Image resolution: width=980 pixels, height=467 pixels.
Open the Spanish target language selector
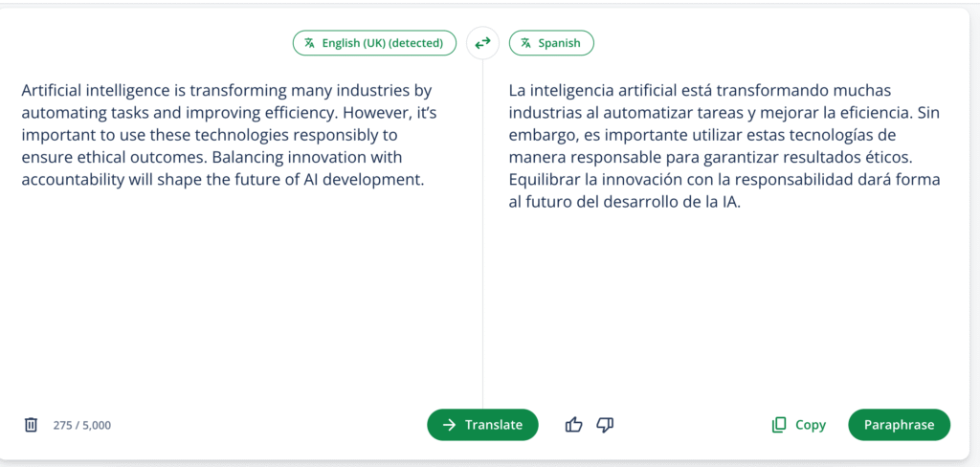[551, 43]
